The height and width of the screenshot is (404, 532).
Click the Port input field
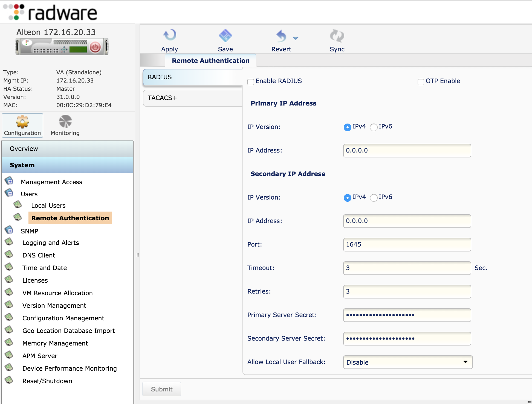[x=407, y=244]
